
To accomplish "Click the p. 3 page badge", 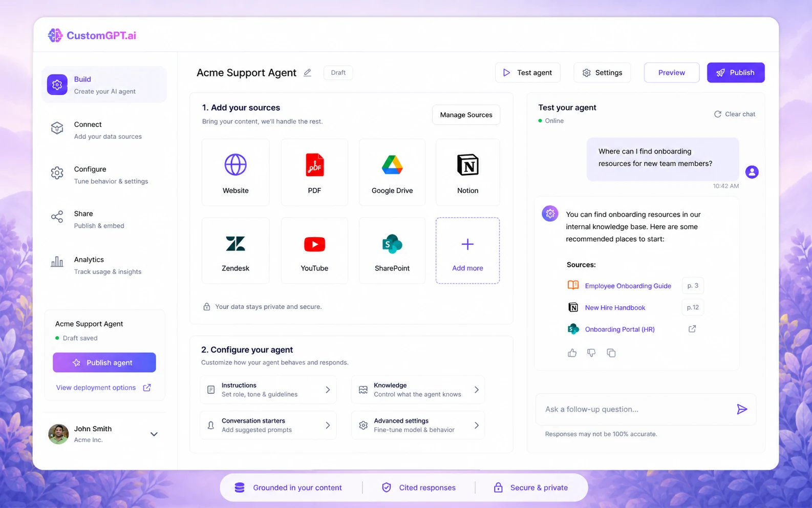I will pos(693,286).
